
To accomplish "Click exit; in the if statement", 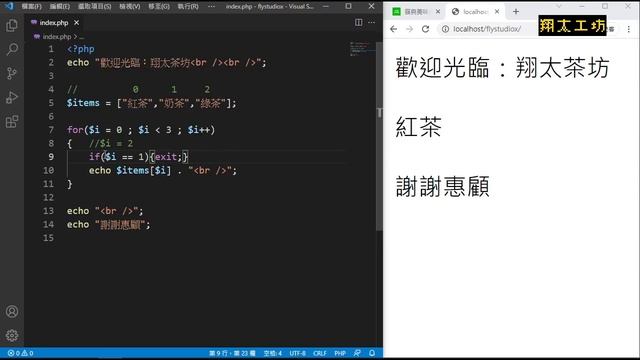I will pos(168,157).
